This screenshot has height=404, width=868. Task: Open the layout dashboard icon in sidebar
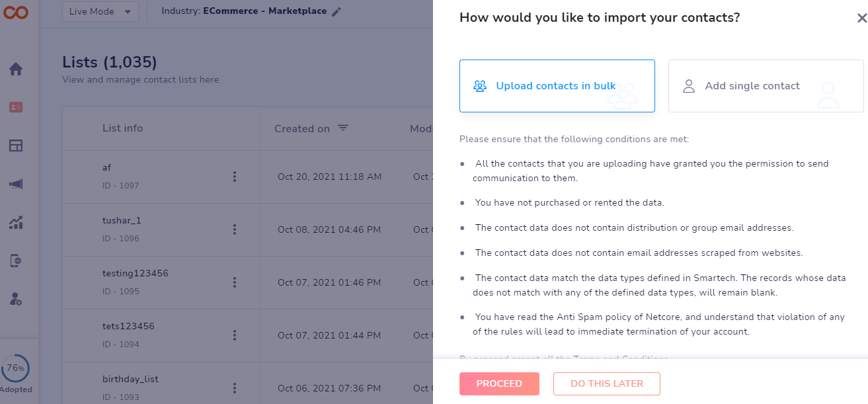tap(16, 145)
